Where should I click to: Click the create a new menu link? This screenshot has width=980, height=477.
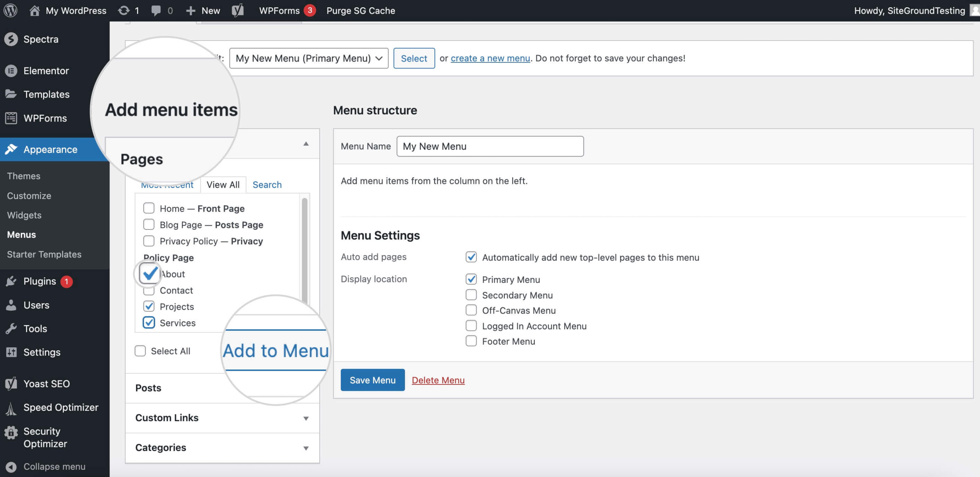click(489, 57)
